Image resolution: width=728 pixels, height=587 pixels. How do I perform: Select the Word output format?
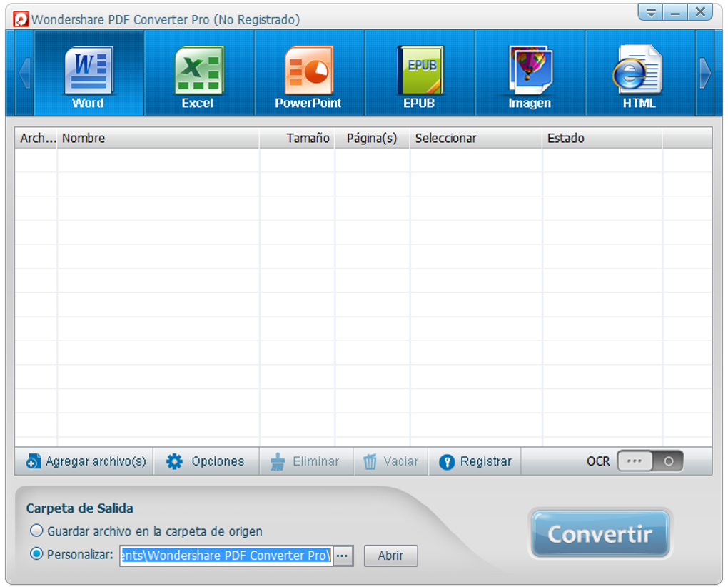89,74
